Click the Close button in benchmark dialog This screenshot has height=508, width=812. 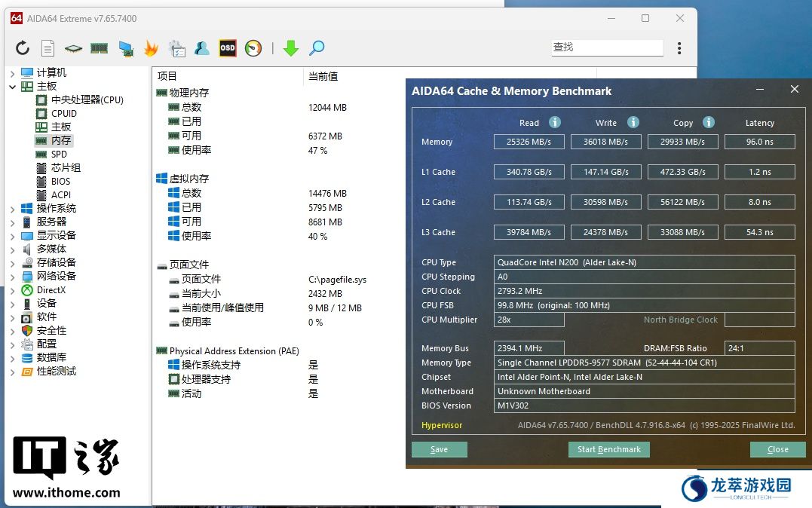point(778,449)
